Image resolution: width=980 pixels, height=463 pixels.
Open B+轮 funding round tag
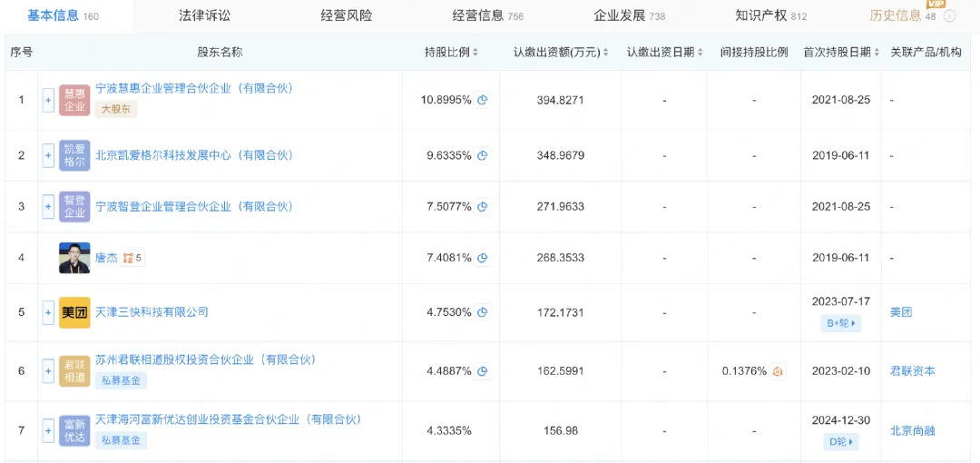point(840,323)
